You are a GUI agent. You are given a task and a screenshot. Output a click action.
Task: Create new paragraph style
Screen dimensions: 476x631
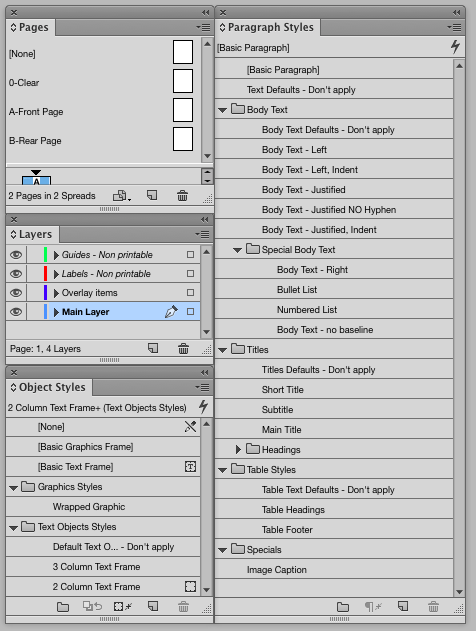[x=403, y=606]
